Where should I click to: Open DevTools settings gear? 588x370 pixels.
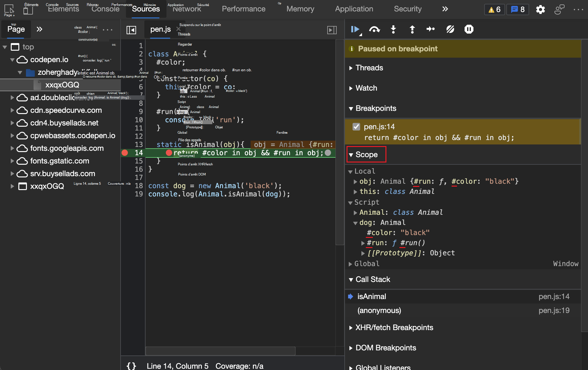541,9
